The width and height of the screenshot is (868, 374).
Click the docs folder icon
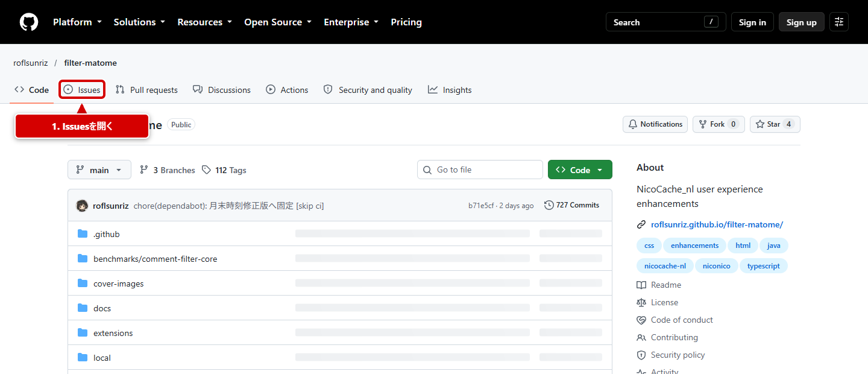tap(83, 308)
